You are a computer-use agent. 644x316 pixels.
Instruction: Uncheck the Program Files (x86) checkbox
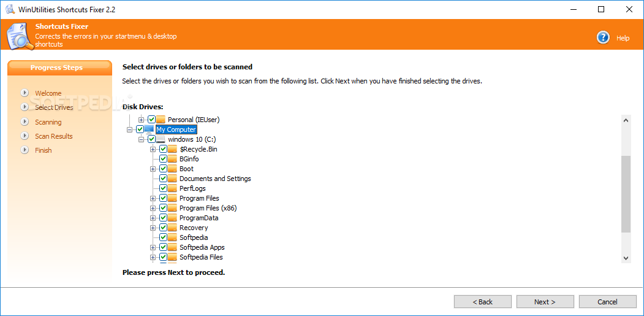click(163, 208)
